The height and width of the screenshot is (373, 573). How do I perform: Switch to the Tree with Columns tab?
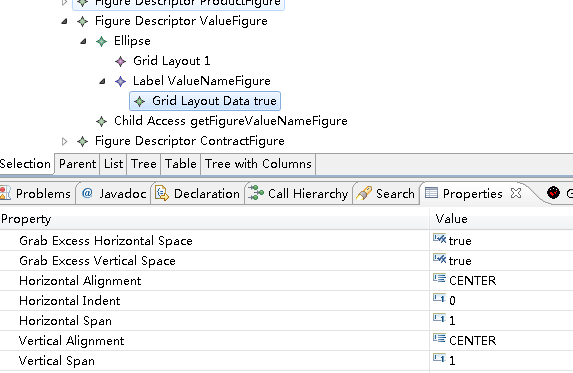(x=258, y=164)
